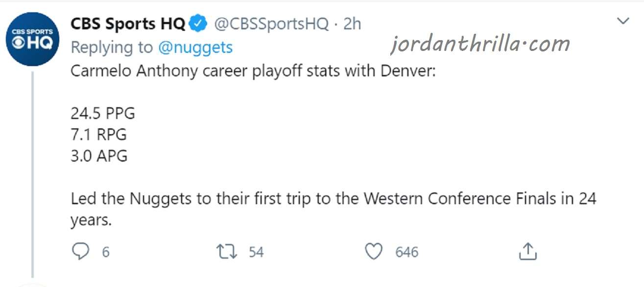Image resolution: width=644 pixels, height=287 pixels.
Task: Expand the tweet options chevron
Action: pyautogui.click(x=623, y=21)
